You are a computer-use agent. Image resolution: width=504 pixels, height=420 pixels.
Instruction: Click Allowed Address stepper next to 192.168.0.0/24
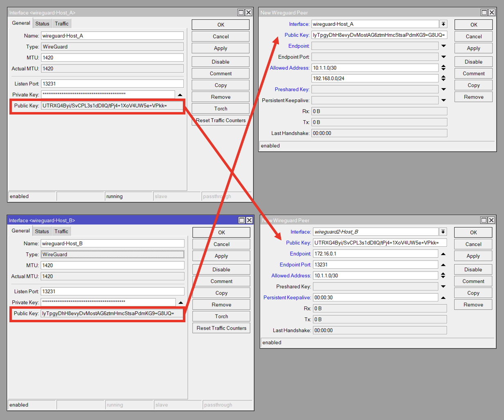pos(443,79)
